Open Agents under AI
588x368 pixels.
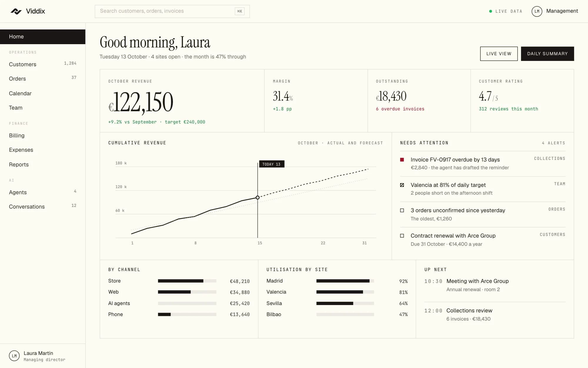(43, 192)
